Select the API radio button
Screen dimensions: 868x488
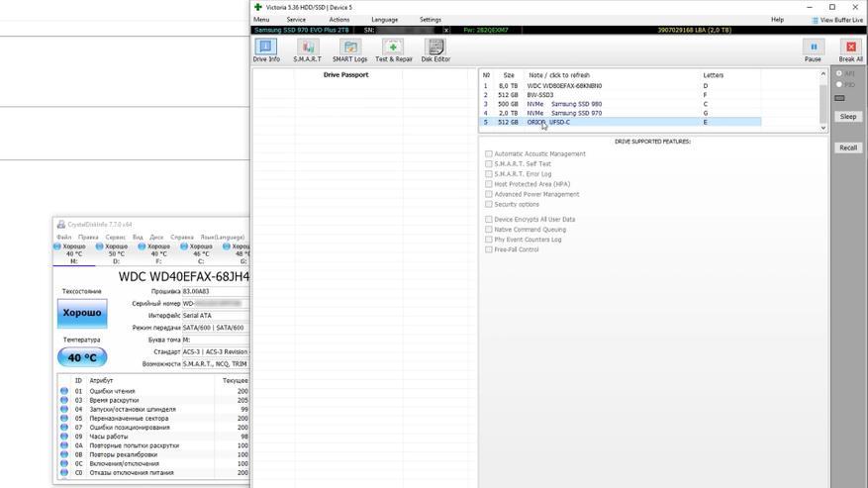839,73
